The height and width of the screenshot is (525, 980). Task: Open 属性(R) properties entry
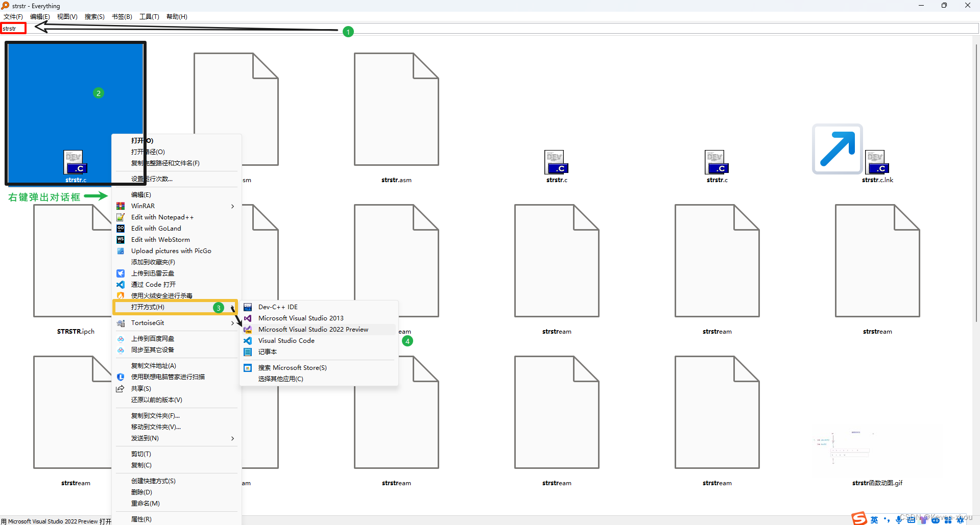177,519
